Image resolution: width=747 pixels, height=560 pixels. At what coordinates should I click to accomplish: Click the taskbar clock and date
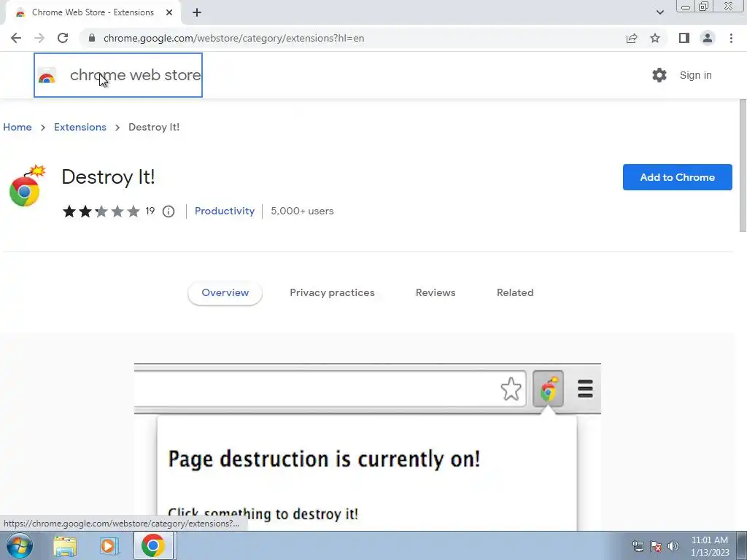[710, 546]
